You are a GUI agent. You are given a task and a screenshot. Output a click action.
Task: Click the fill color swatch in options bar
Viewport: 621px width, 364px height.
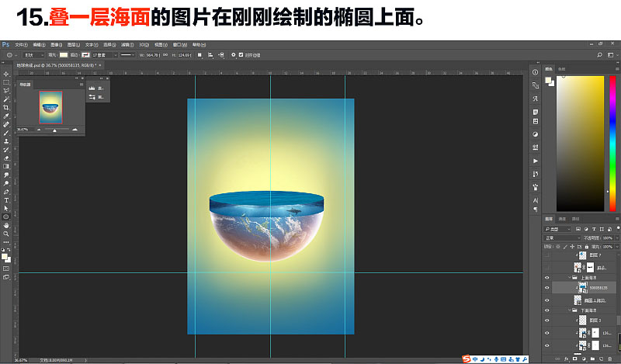[x=64, y=55]
